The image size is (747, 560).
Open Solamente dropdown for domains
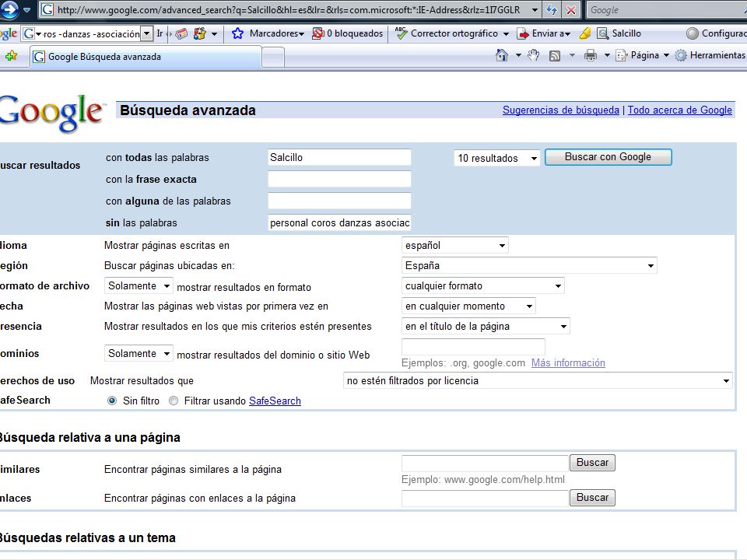[139, 353]
